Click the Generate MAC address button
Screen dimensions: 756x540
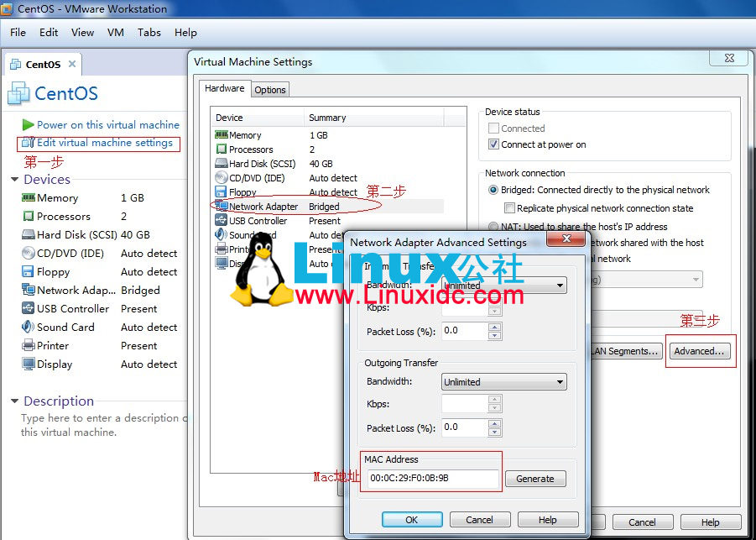(535, 479)
